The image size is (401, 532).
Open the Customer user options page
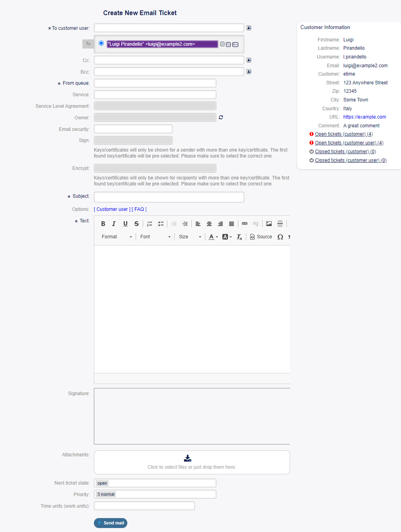pyautogui.click(x=111, y=209)
